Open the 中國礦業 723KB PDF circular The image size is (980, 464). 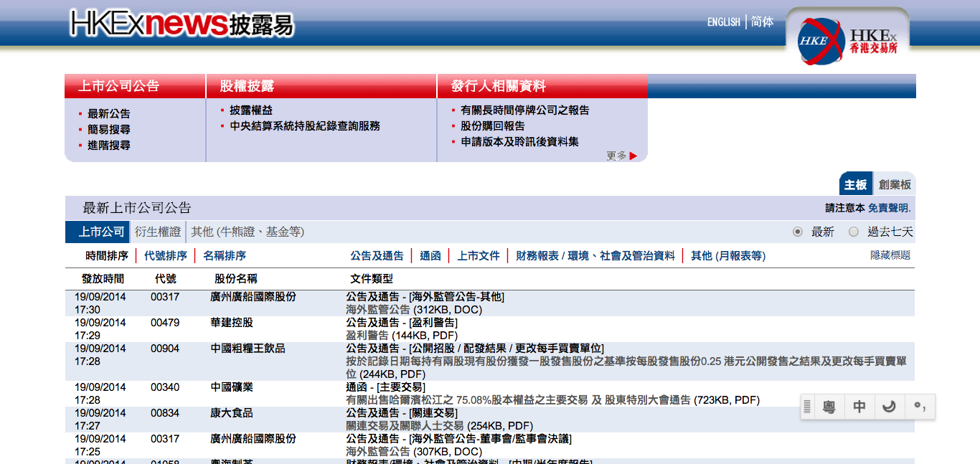pos(552,400)
